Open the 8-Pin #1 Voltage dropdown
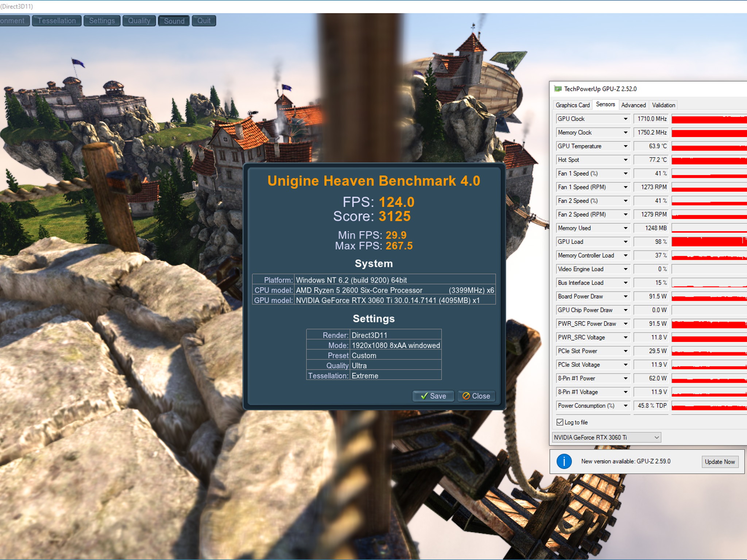This screenshot has height=560, width=747. pos(626,392)
